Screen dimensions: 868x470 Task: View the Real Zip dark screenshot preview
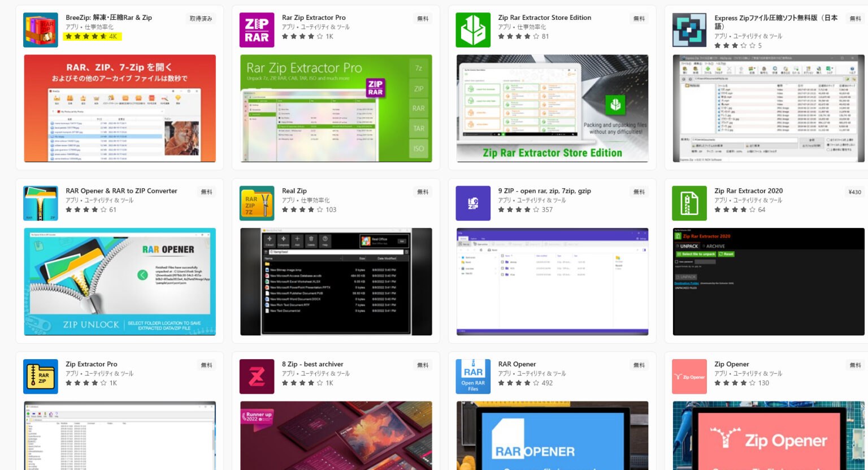[336, 282]
